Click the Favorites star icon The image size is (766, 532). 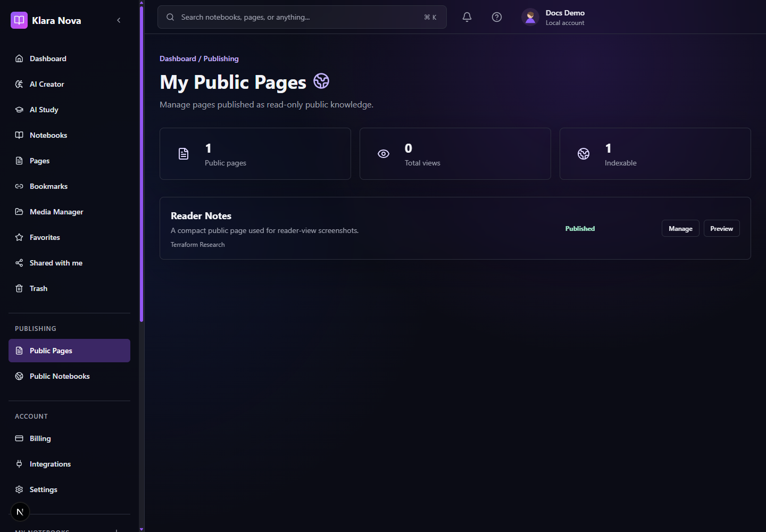click(19, 237)
